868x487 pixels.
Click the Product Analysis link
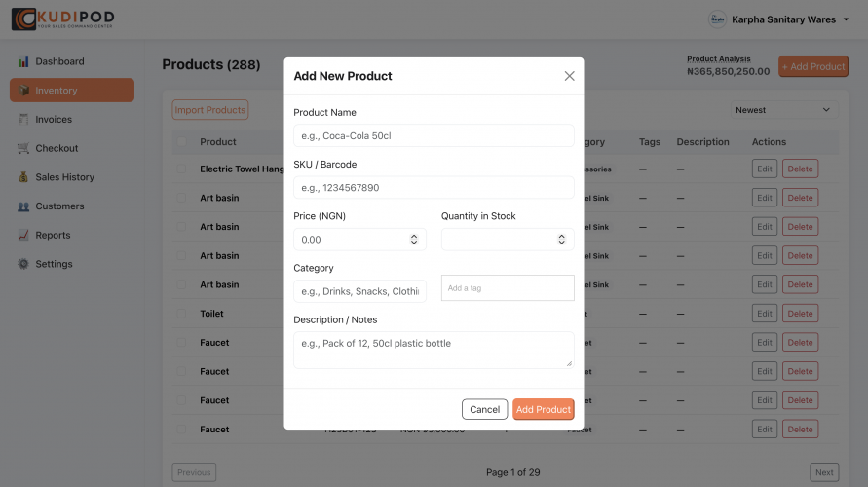click(x=719, y=58)
